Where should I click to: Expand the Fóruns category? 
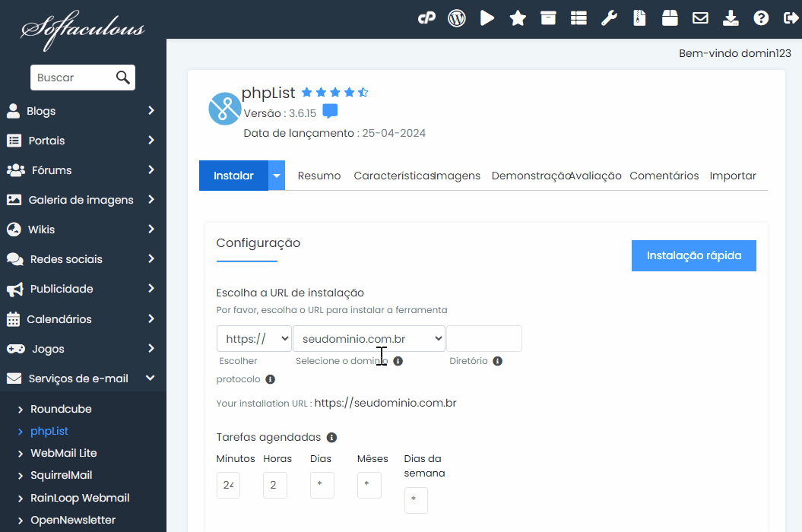point(83,170)
